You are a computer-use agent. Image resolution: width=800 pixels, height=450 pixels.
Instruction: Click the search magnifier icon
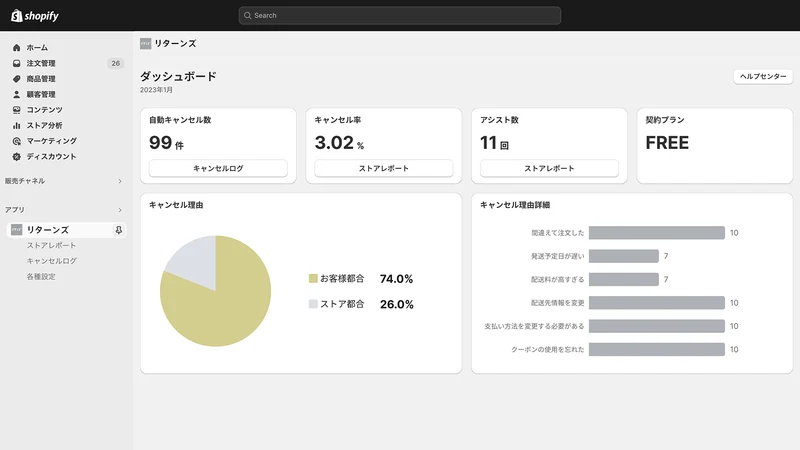click(247, 15)
